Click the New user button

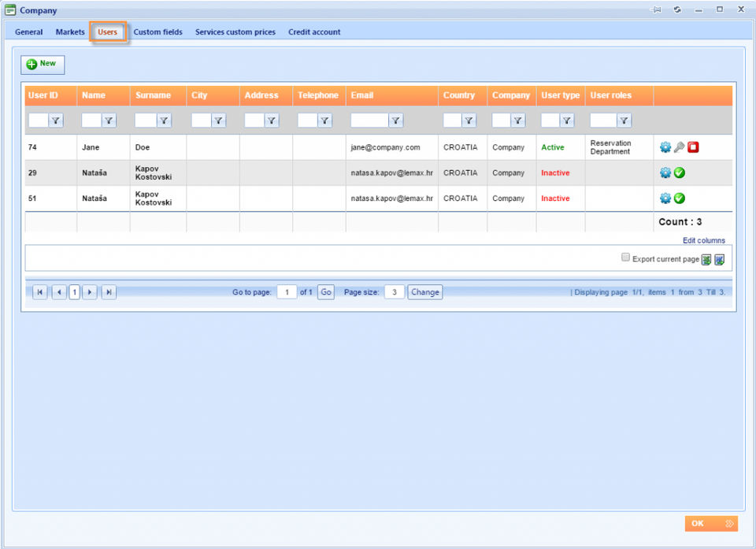coord(43,64)
